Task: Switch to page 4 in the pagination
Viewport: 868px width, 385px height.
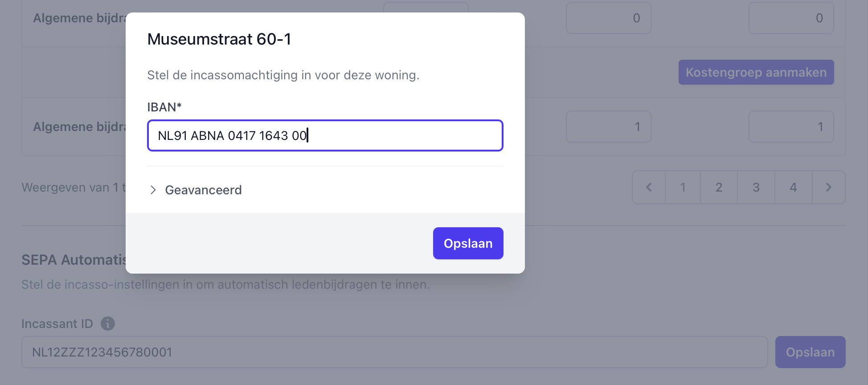Action: point(793,187)
